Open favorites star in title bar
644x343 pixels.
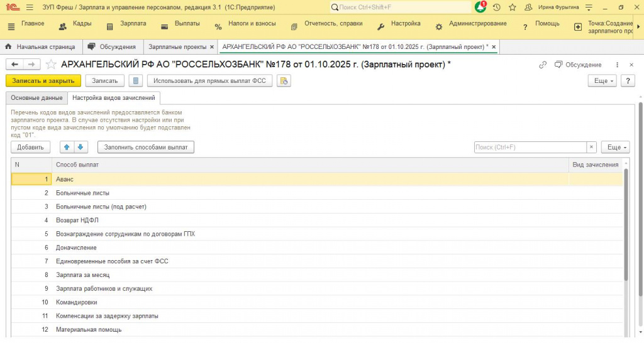(512, 7)
